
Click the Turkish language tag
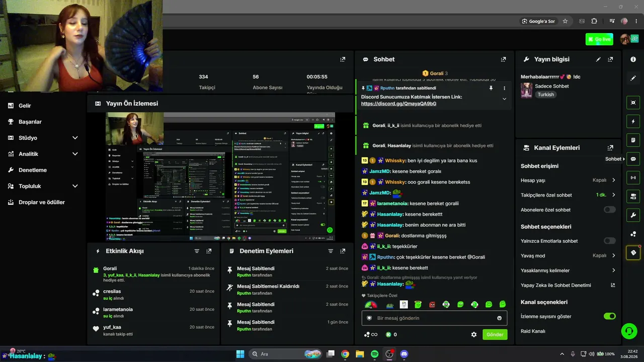[x=545, y=95]
